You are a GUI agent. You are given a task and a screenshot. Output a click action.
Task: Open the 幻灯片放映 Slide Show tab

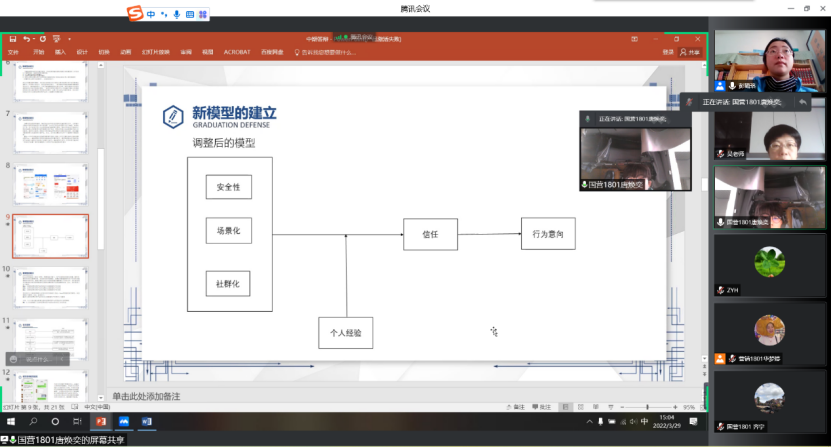coord(155,52)
